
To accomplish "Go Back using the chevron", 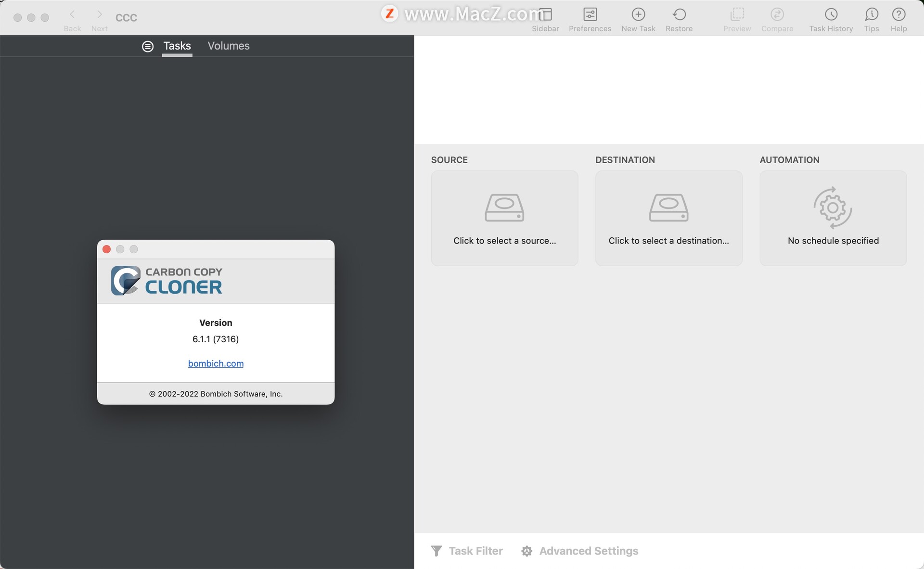I will [x=72, y=14].
